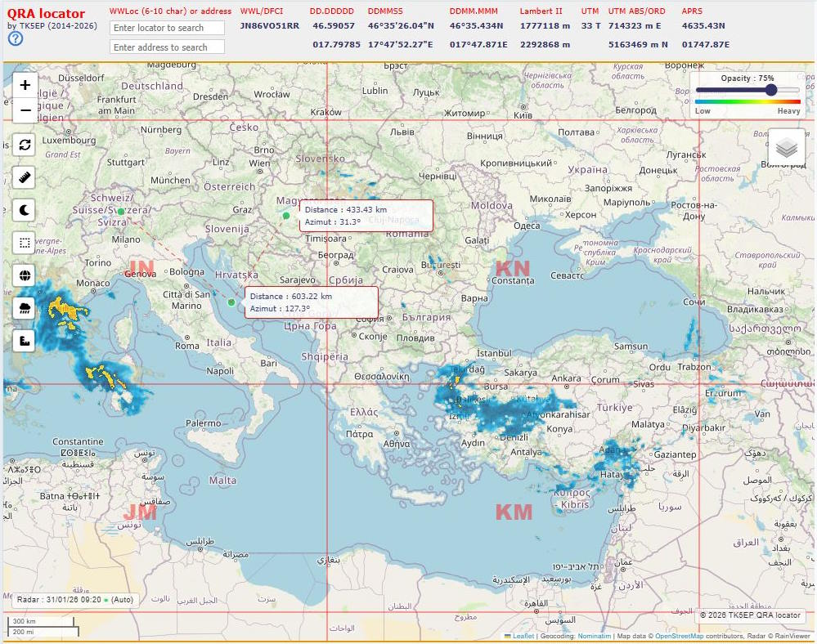Click the locator search input field
This screenshot has width=817, height=644.
click(x=167, y=28)
